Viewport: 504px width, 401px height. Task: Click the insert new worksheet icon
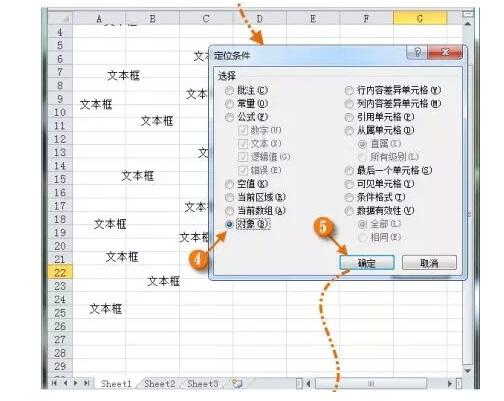(x=237, y=383)
